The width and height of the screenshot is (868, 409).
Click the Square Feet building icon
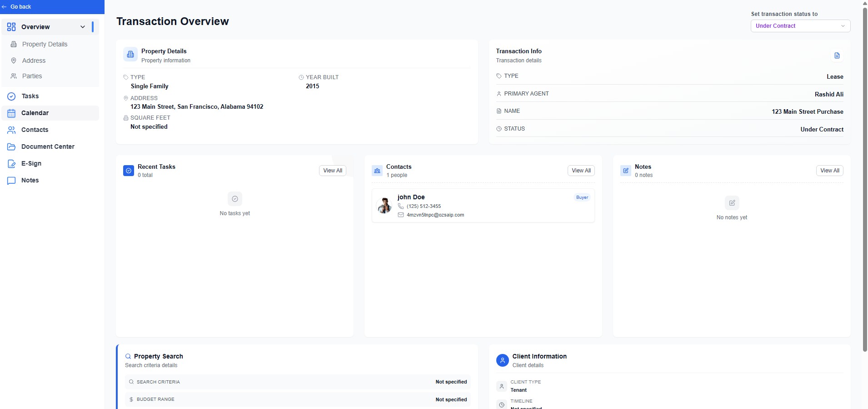126,118
